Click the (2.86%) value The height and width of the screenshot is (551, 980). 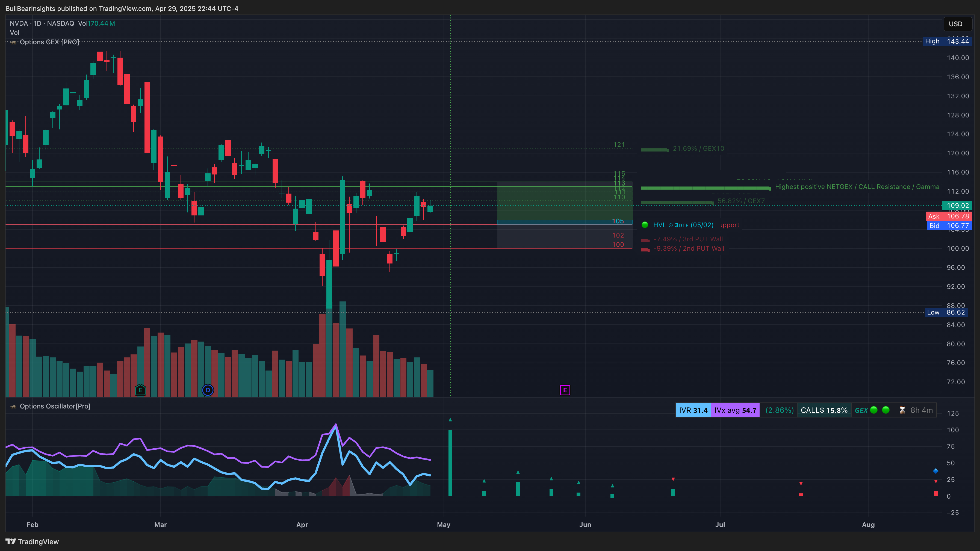779,410
